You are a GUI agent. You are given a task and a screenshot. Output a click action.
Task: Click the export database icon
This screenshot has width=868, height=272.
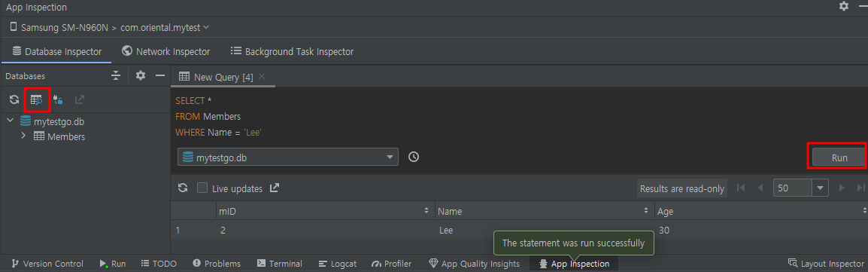[80, 99]
